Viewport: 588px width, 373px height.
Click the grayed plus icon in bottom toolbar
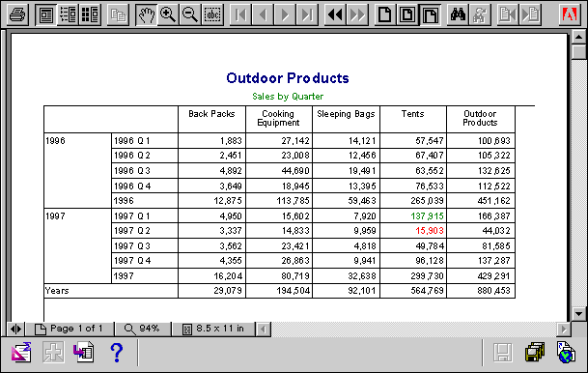[53, 353]
